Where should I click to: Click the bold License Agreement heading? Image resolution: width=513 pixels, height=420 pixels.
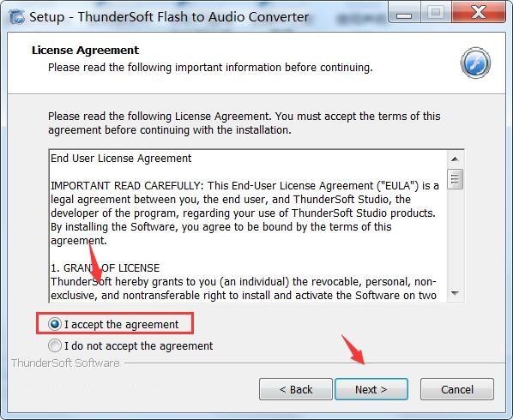(86, 51)
